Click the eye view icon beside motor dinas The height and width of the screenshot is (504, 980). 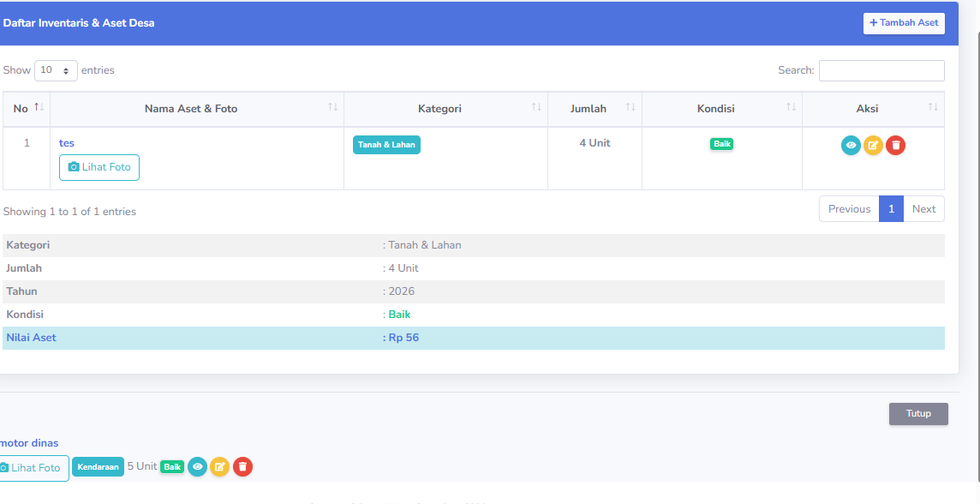point(198,467)
